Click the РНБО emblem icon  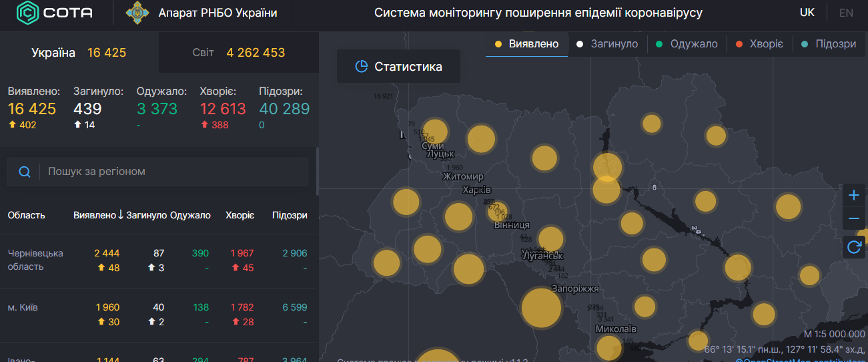pos(137,13)
